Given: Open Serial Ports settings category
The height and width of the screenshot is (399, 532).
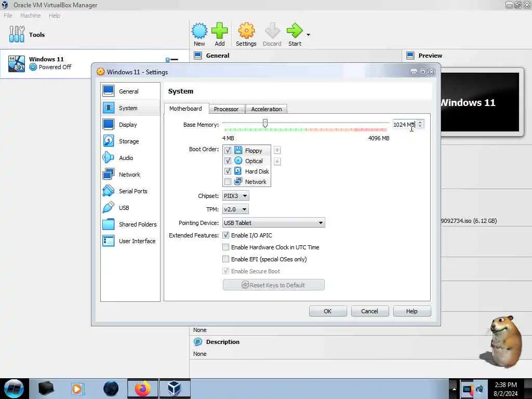Looking at the screenshot, I should pos(130,191).
